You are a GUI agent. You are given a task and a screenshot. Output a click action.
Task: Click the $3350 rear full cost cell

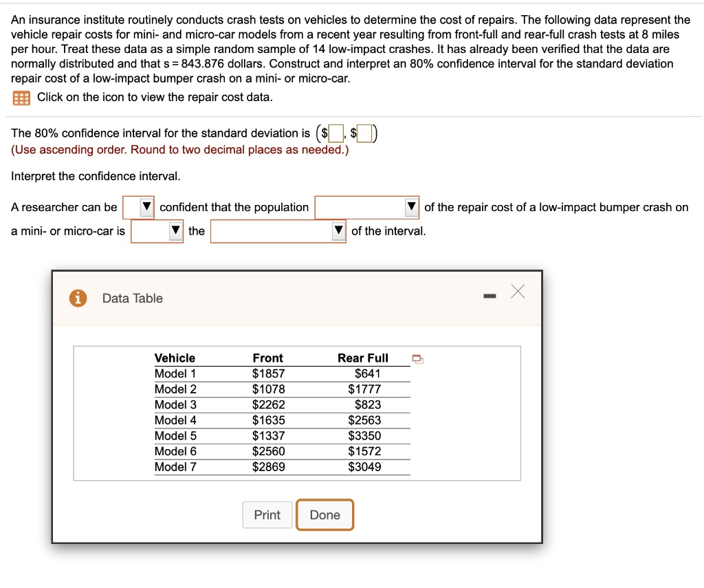click(x=364, y=436)
